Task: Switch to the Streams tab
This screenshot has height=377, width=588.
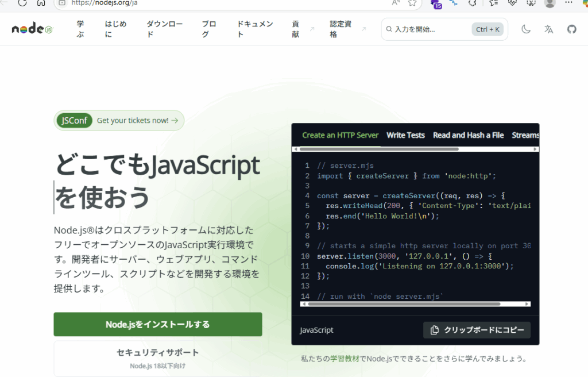Action: coord(525,135)
